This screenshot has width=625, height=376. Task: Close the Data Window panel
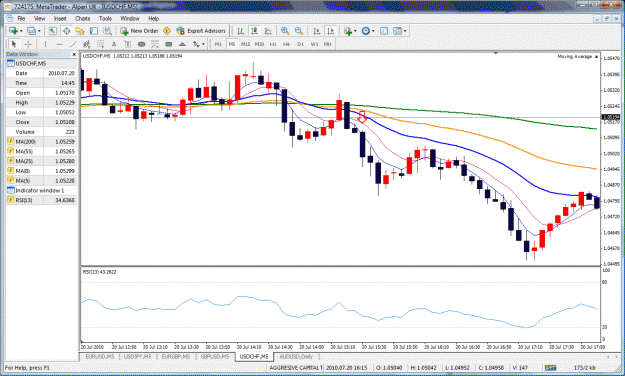(74, 54)
